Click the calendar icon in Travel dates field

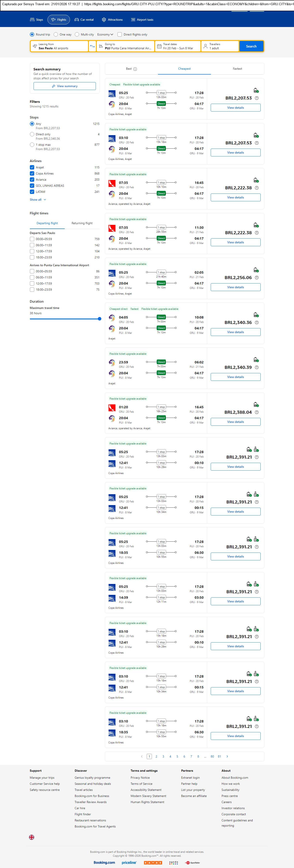(159, 46)
